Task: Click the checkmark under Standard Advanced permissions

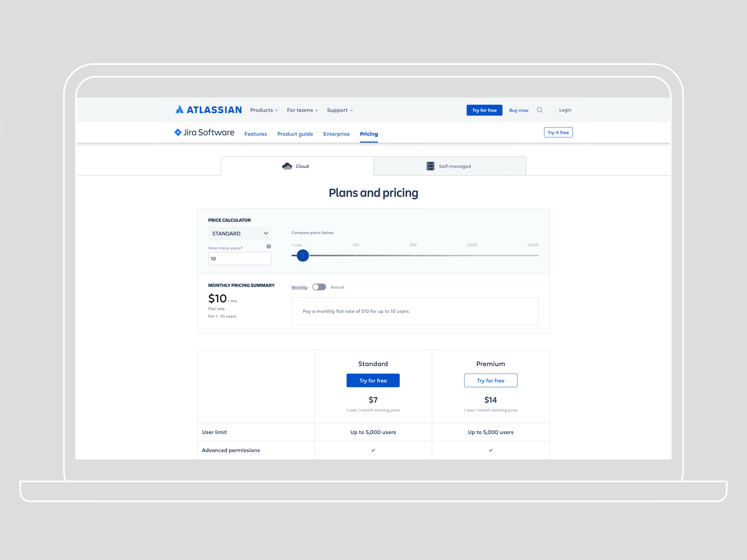Action: click(x=373, y=450)
